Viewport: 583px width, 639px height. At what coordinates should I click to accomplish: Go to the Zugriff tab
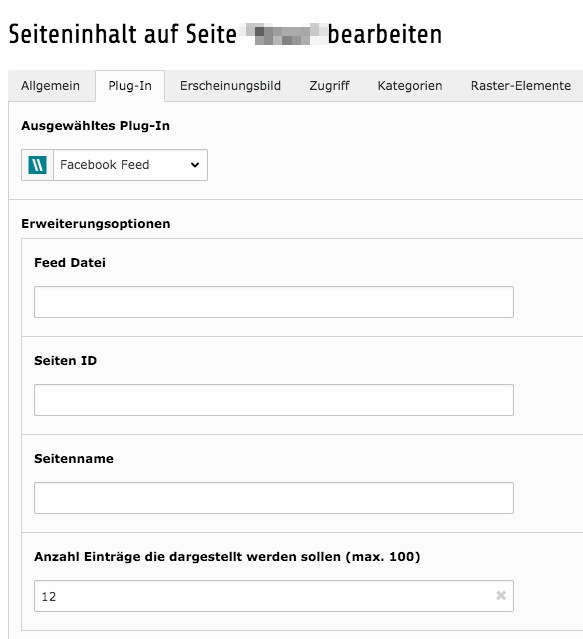[x=329, y=86]
